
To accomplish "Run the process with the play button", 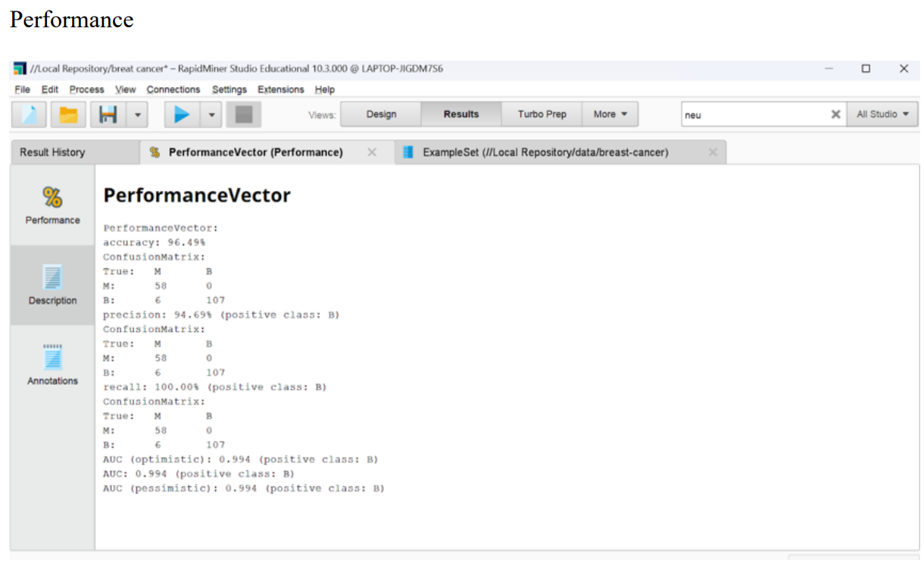I will point(182,114).
